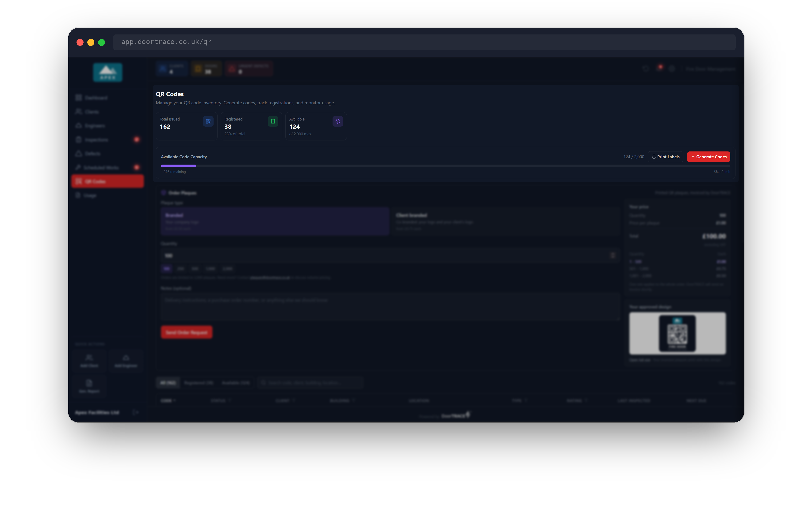
Task: Switch to the Available codes tab
Action: pyautogui.click(x=236, y=383)
